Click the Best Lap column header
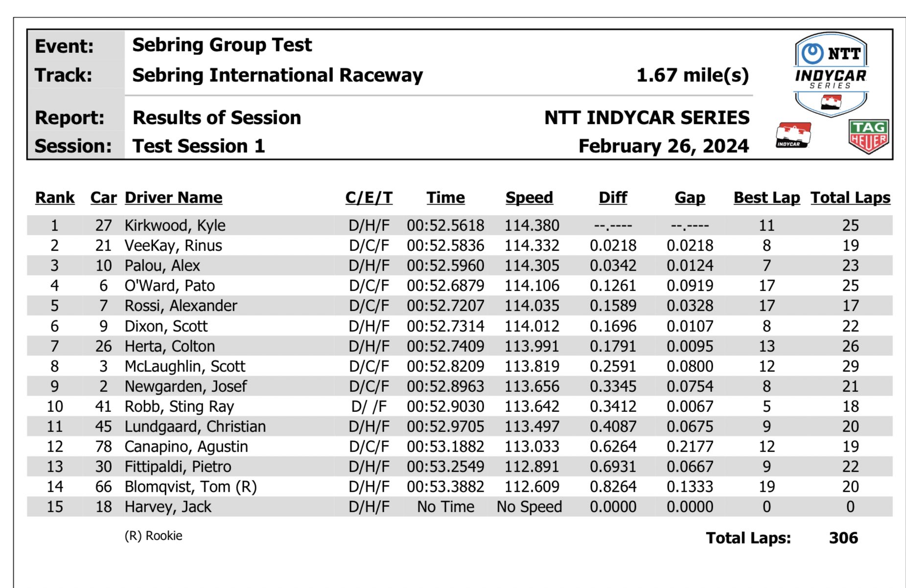The width and height of the screenshot is (906, 588). 767,198
